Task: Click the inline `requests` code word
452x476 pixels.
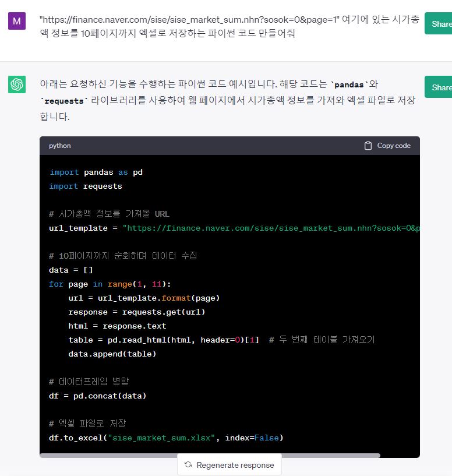Action: click(x=64, y=101)
